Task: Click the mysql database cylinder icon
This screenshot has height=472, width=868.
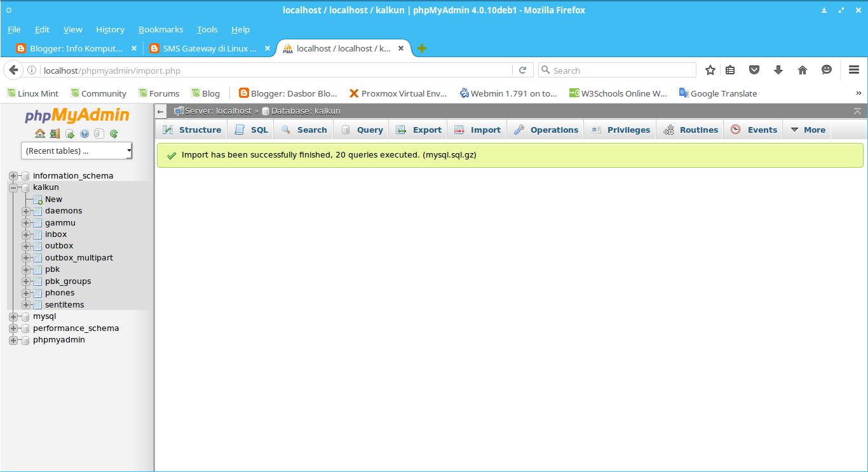Action: 25,316
